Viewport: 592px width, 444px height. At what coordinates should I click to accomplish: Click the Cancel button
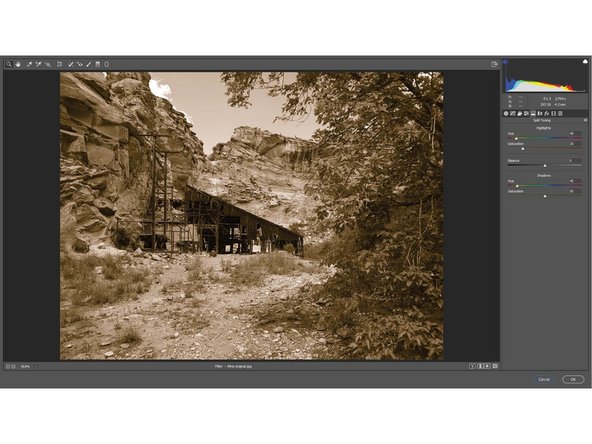[x=544, y=379]
